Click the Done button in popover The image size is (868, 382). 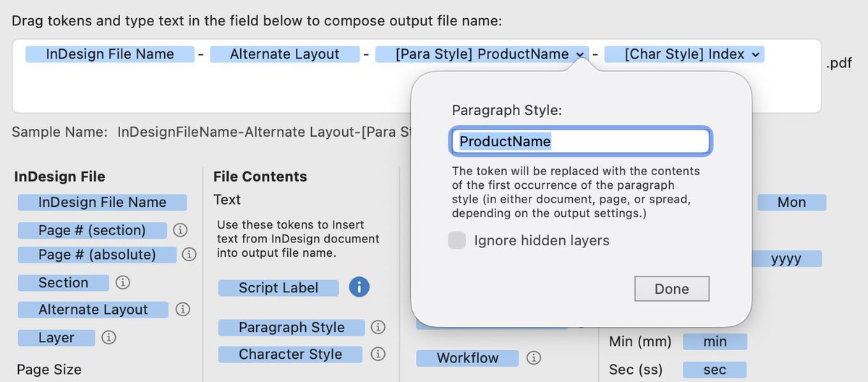671,289
